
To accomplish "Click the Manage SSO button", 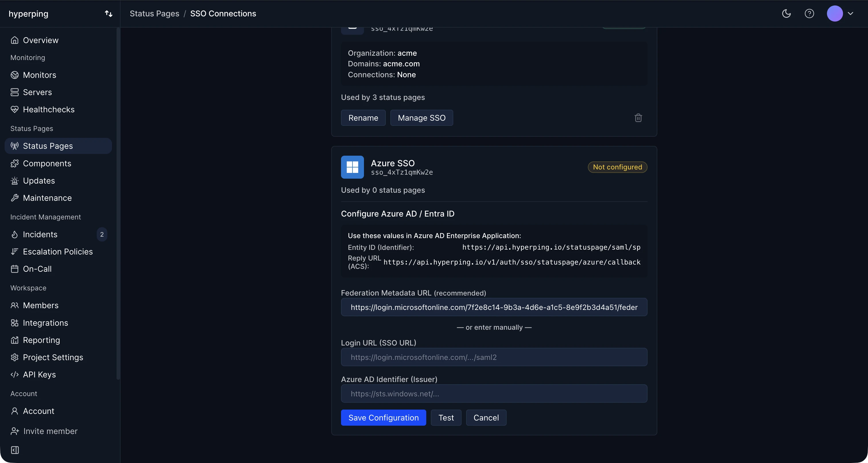I will click(422, 118).
